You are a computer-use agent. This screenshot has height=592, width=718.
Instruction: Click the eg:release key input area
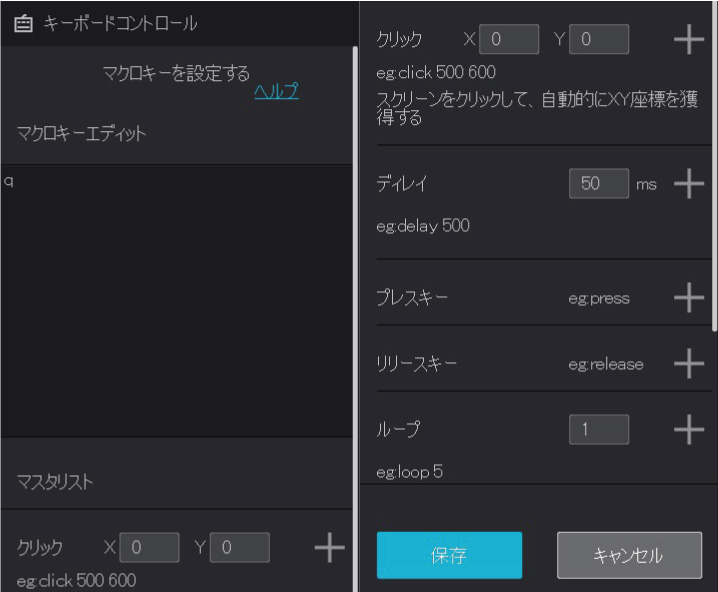coord(605,364)
